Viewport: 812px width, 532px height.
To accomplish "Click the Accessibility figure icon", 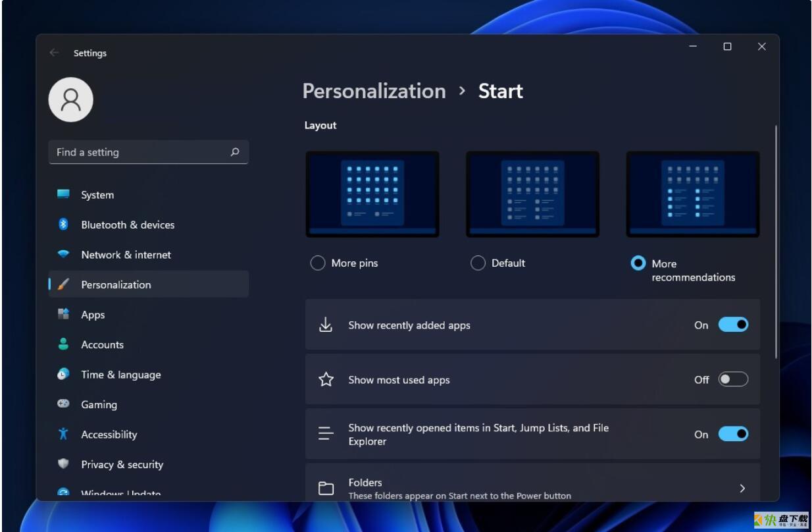I will pyautogui.click(x=63, y=434).
